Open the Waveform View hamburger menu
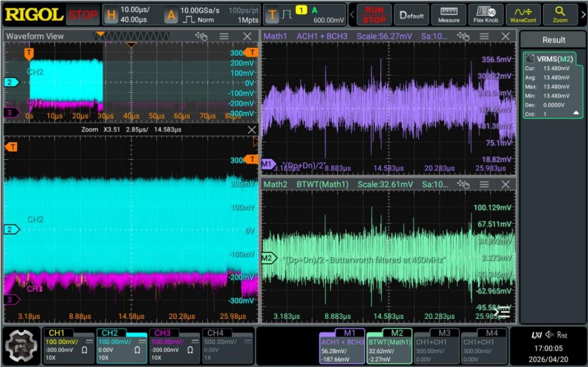This screenshot has height=367, width=588. [x=224, y=36]
